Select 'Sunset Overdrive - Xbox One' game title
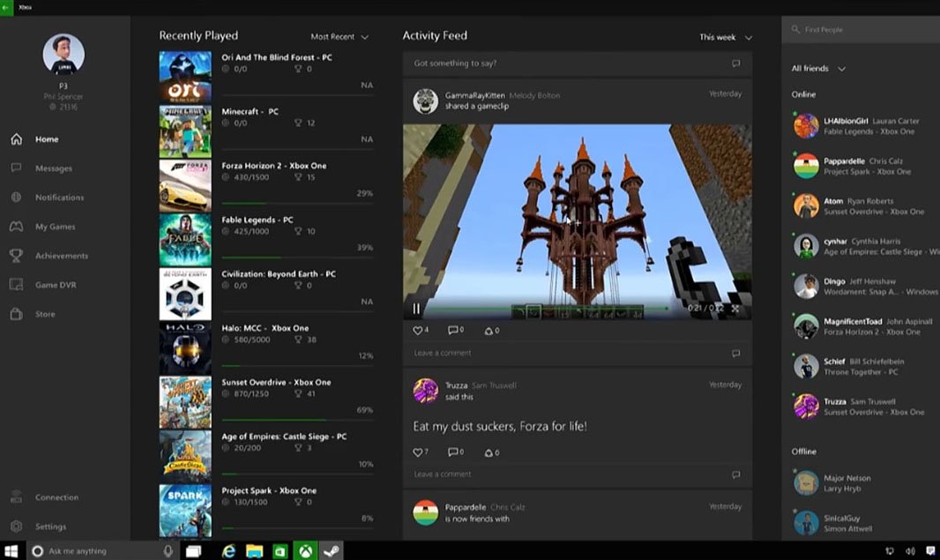The height and width of the screenshot is (560, 940). pyautogui.click(x=276, y=383)
